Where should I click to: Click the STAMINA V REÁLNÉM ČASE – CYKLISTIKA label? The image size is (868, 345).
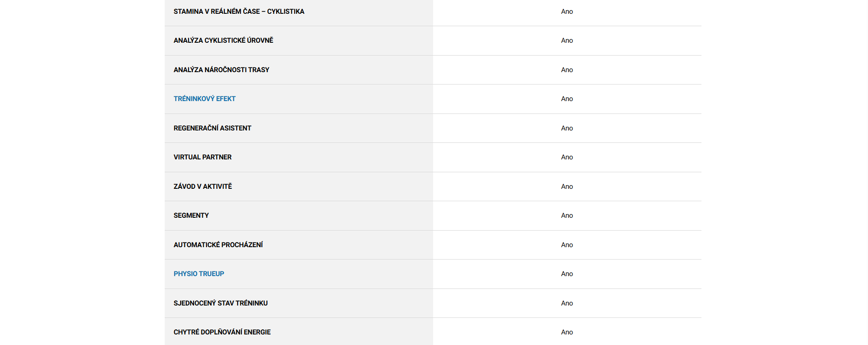pos(239,11)
